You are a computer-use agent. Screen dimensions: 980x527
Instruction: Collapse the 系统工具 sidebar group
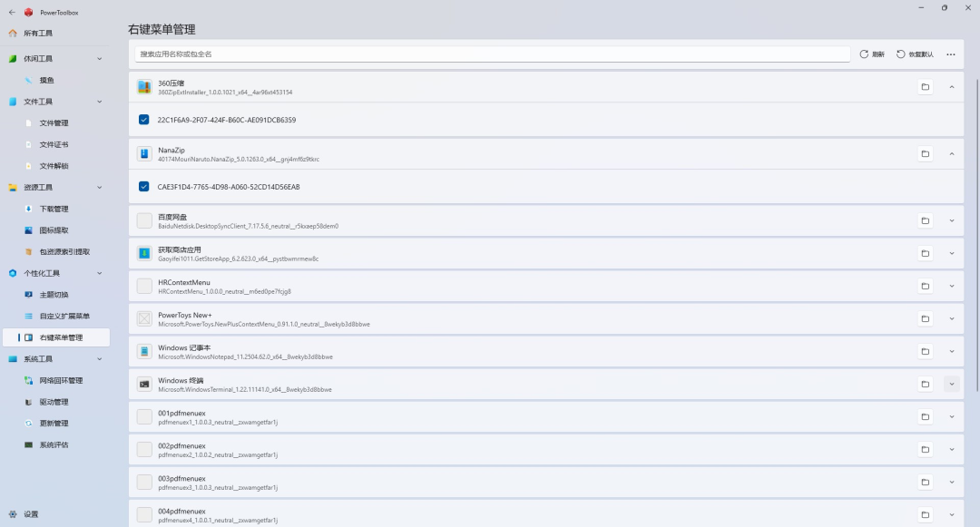tap(100, 359)
